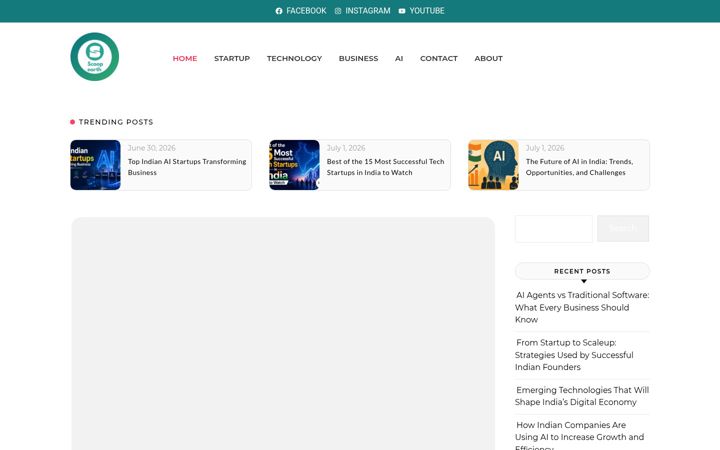Go to the Contact page
720x450 pixels.
point(439,58)
